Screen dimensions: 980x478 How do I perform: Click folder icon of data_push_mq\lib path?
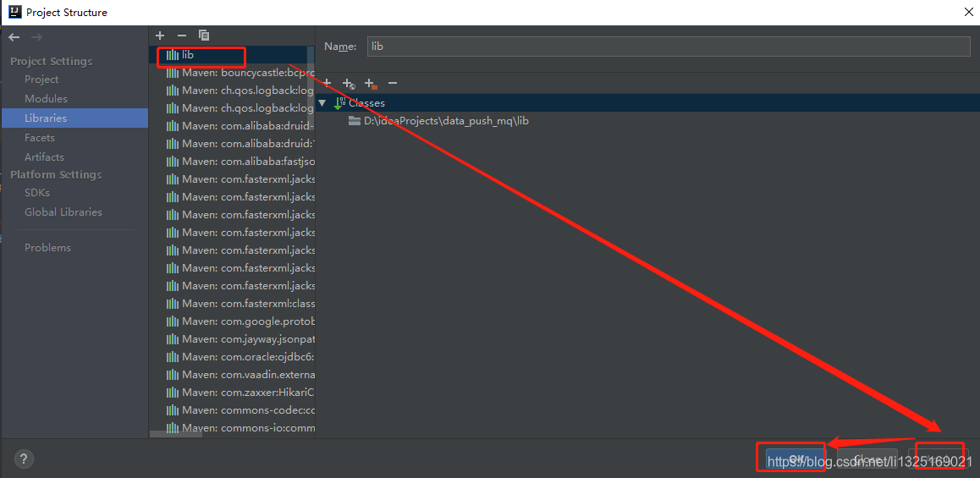pyautogui.click(x=355, y=121)
